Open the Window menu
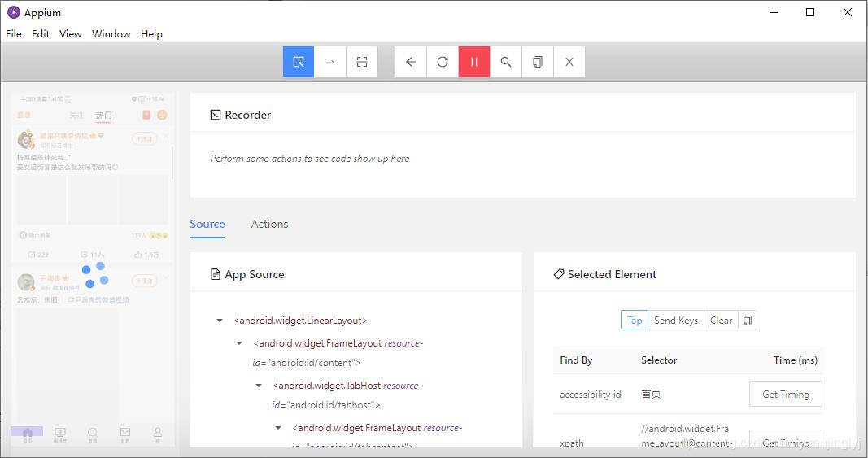The image size is (868, 458). point(111,34)
